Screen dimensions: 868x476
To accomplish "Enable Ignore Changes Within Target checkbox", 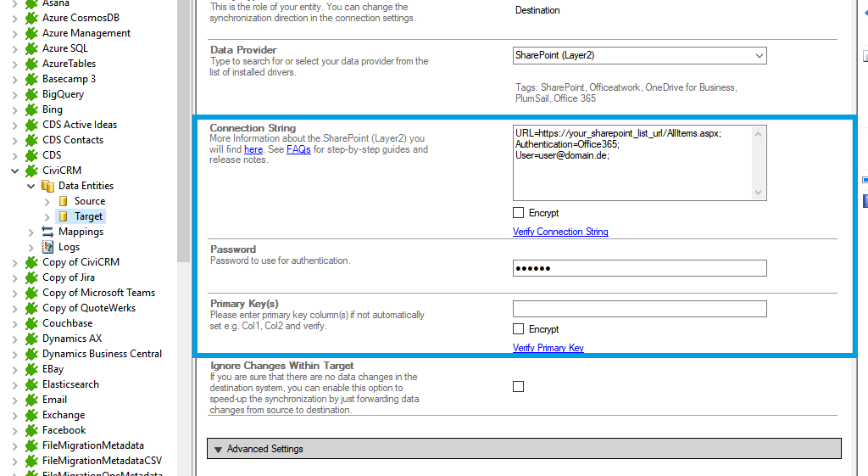I will click(x=519, y=387).
